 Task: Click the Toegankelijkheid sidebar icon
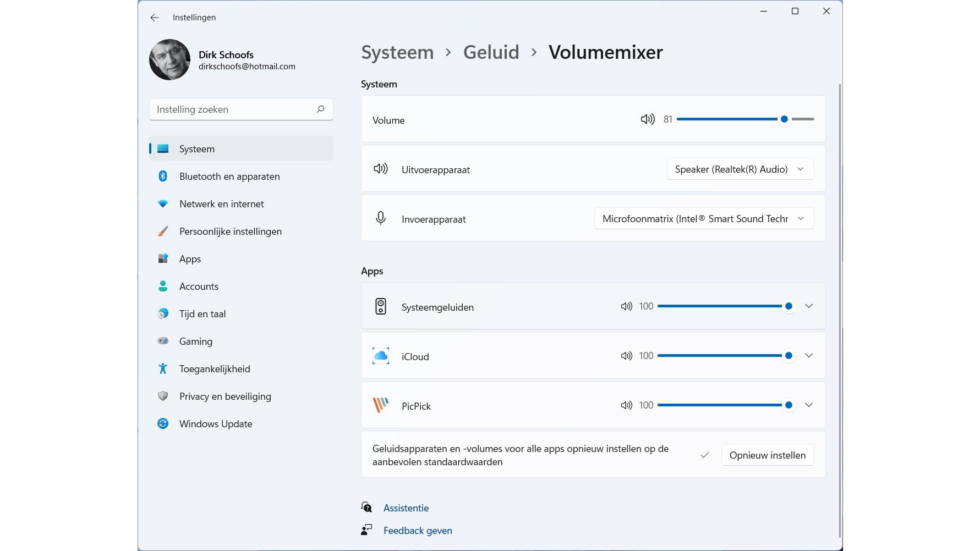click(x=163, y=368)
